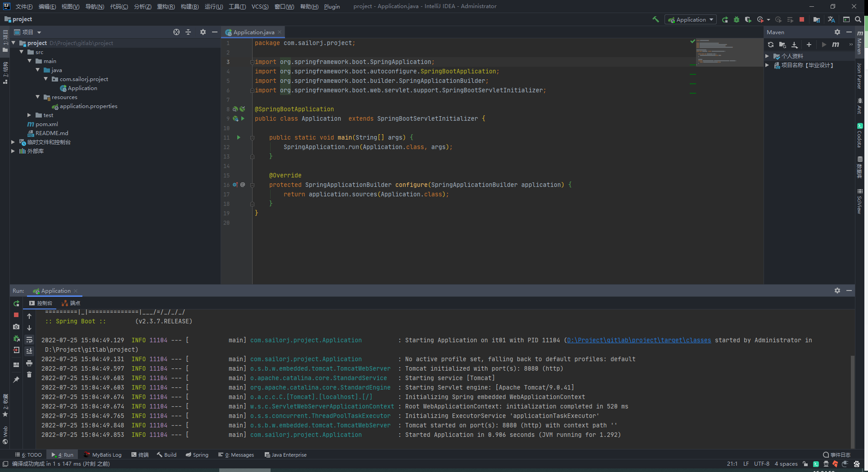868x472 pixels.
Task: Click Reload All Maven Projects icon
Action: click(771, 45)
